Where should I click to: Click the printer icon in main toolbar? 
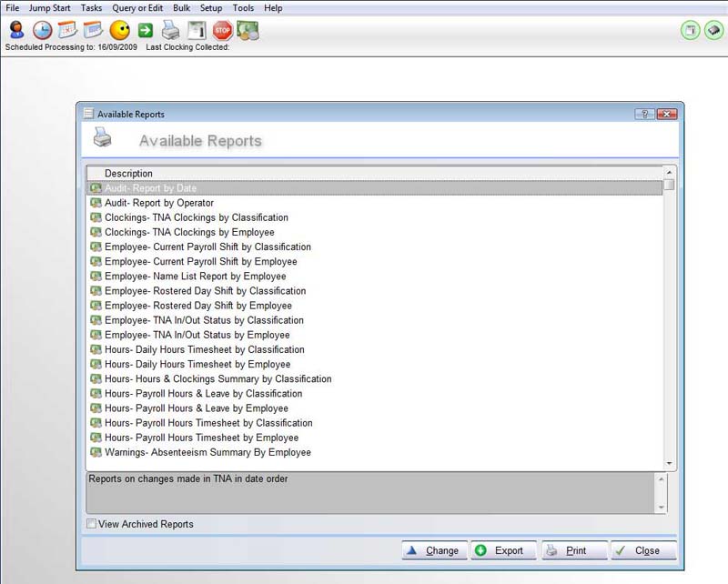coord(170,30)
